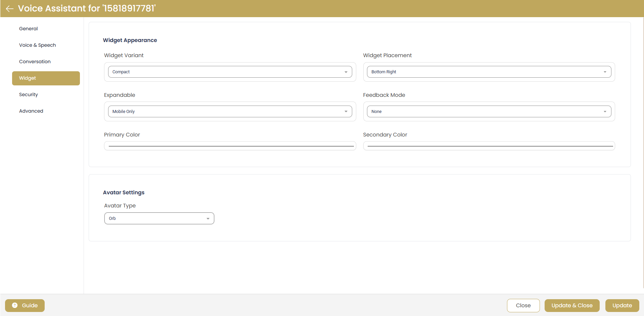Click the back arrow icon in header

pos(10,9)
